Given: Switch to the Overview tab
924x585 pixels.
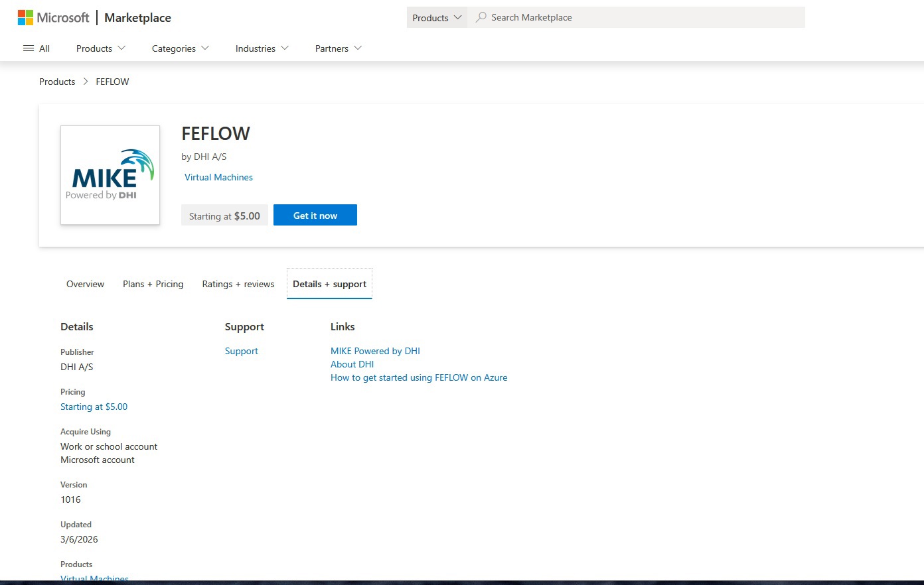Looking at the screenshot, I should (85, 284).
